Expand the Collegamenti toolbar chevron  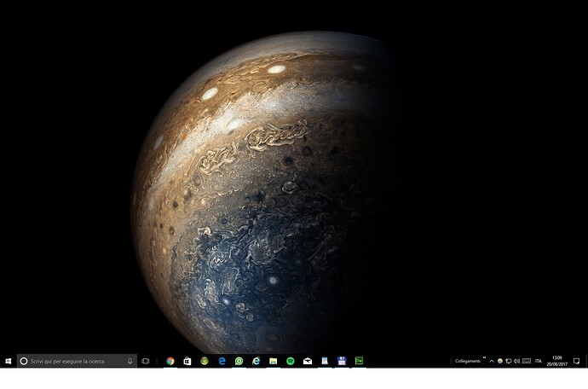click(484, 357)
